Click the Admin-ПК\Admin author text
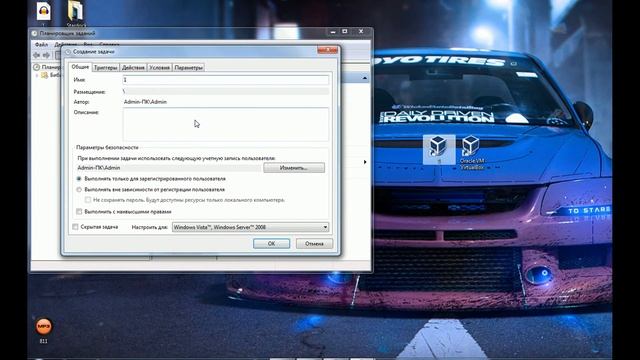Screen dimensions: 640x360 point(145,102)
